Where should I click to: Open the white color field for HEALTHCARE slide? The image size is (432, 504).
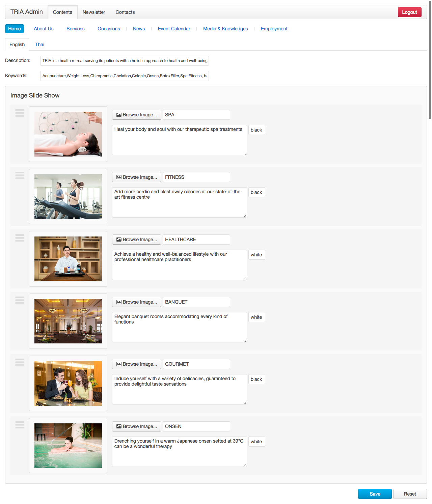coord(256,255)
